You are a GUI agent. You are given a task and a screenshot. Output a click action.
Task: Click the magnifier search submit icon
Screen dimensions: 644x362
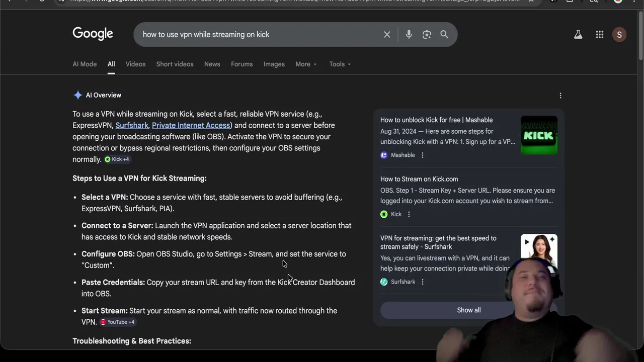tap(444, 35)
